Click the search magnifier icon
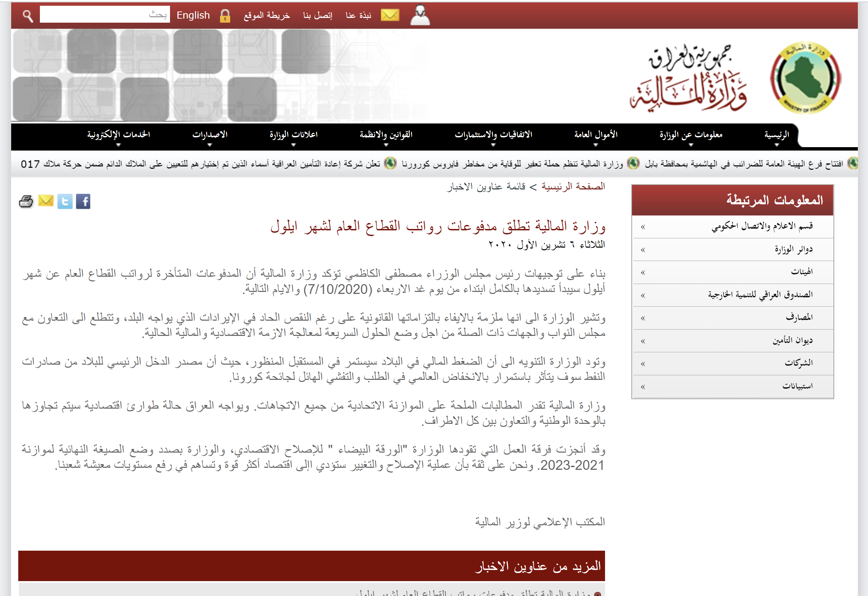 [x=28, y=16]
